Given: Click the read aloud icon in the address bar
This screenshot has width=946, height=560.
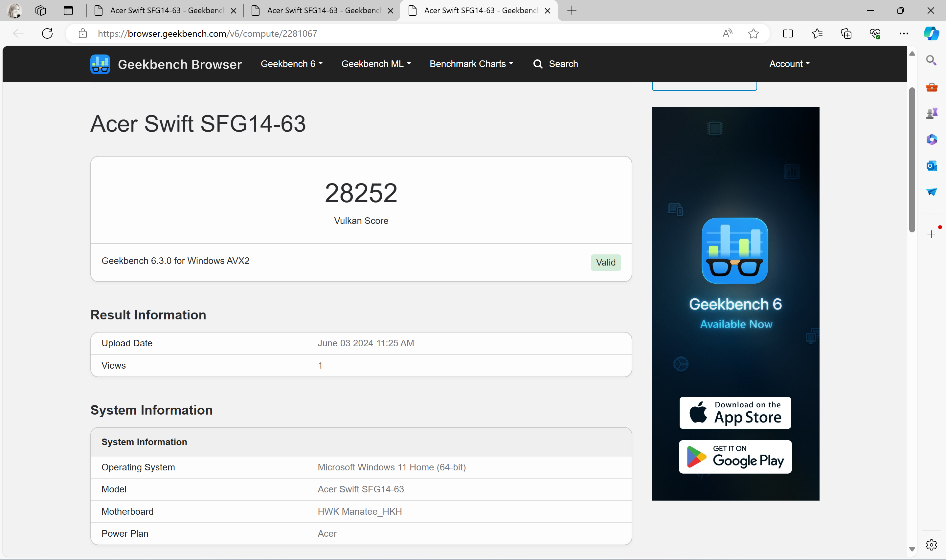Looking at the screenshot, I should tap(728, 33).
